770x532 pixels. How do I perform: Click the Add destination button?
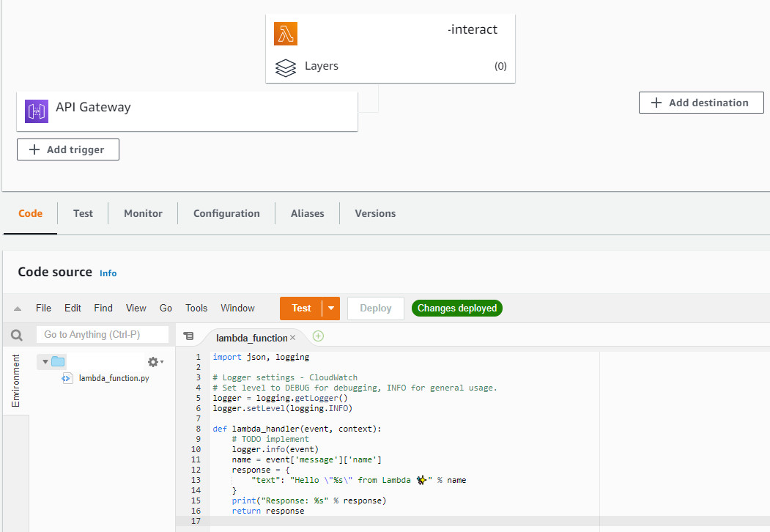point(701,103)
